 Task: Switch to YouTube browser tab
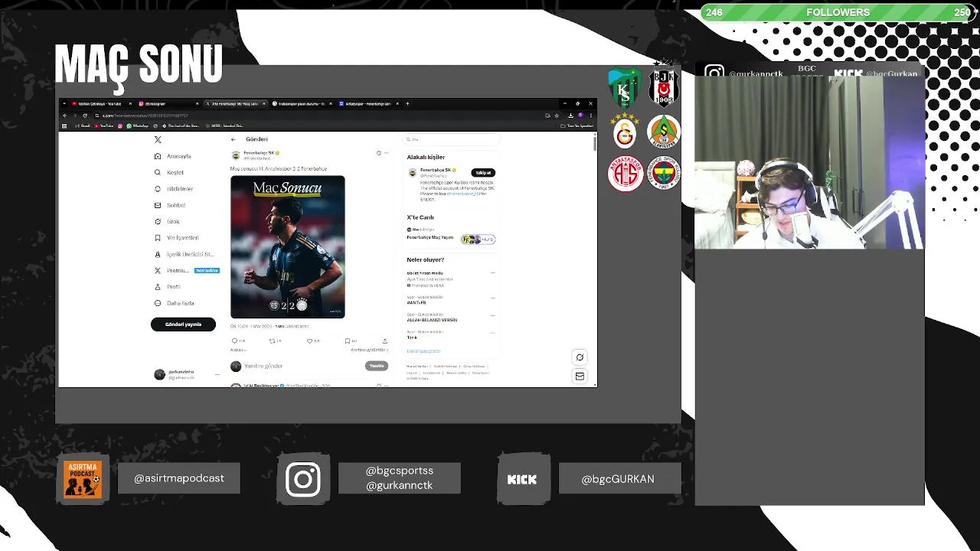coord(101,103)
